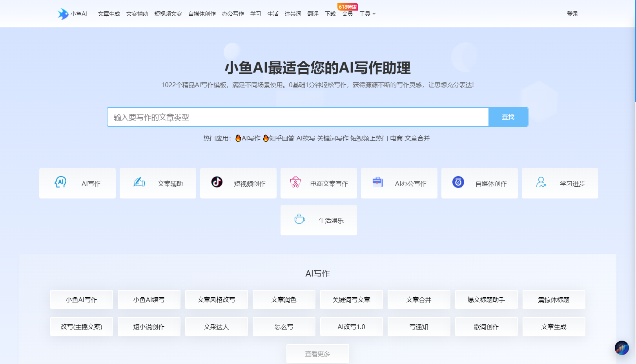636x364 pixels.
Task: Click the page vertical scrollbar
Action: 634,51
